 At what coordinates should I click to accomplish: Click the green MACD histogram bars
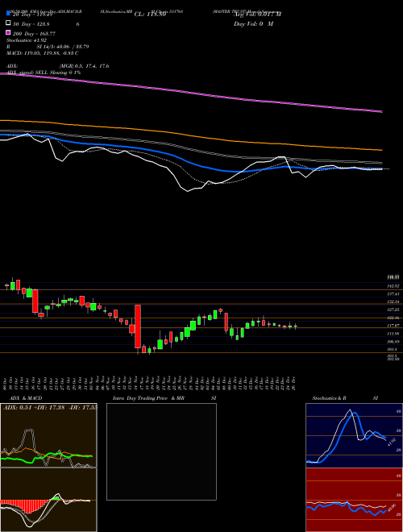pos(56,498)
